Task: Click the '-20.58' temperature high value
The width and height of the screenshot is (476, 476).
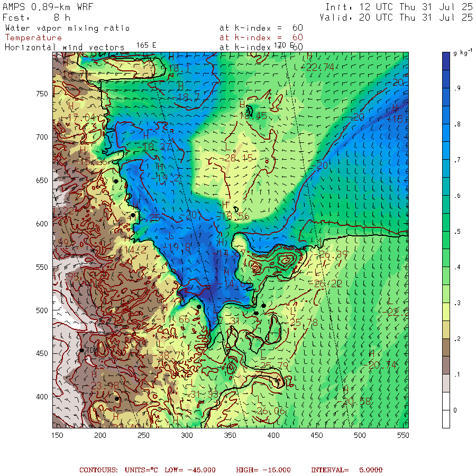Action: click(x=354, y=401)
